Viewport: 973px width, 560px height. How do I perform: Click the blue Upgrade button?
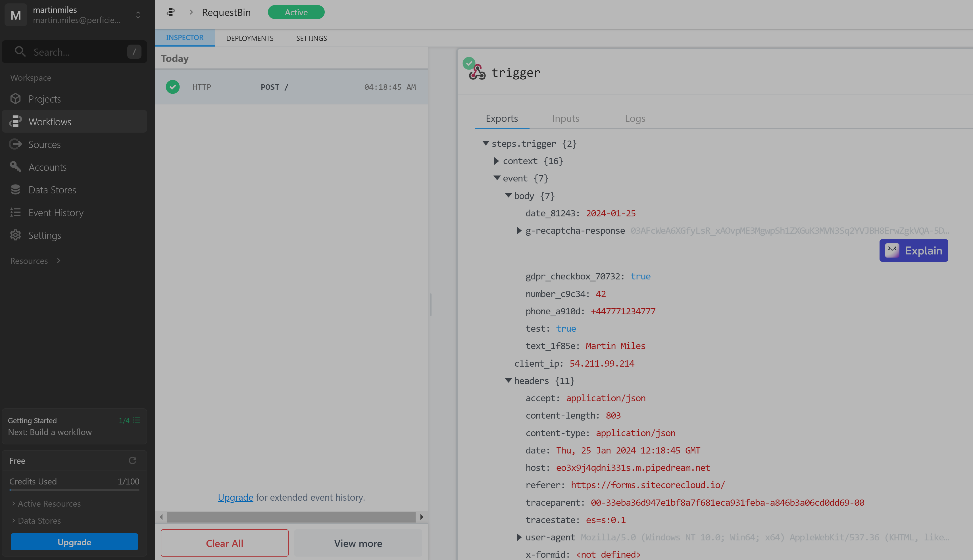74,542
